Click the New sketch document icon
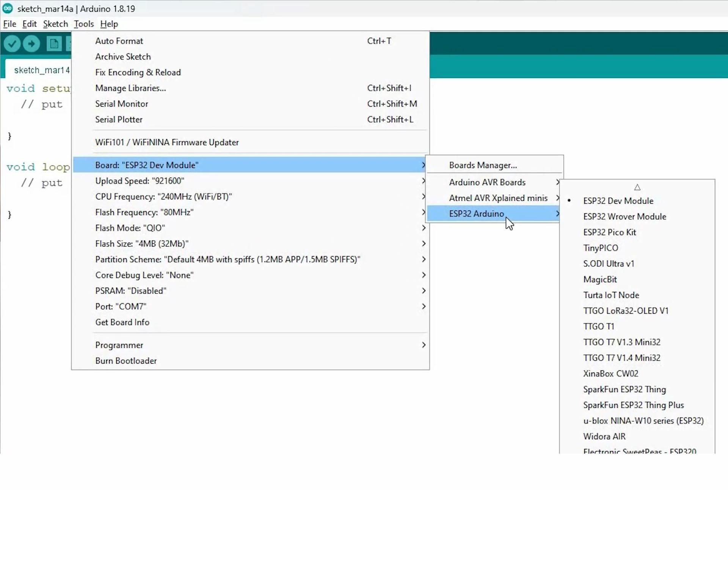728x569 pixels. pos(54,44)
